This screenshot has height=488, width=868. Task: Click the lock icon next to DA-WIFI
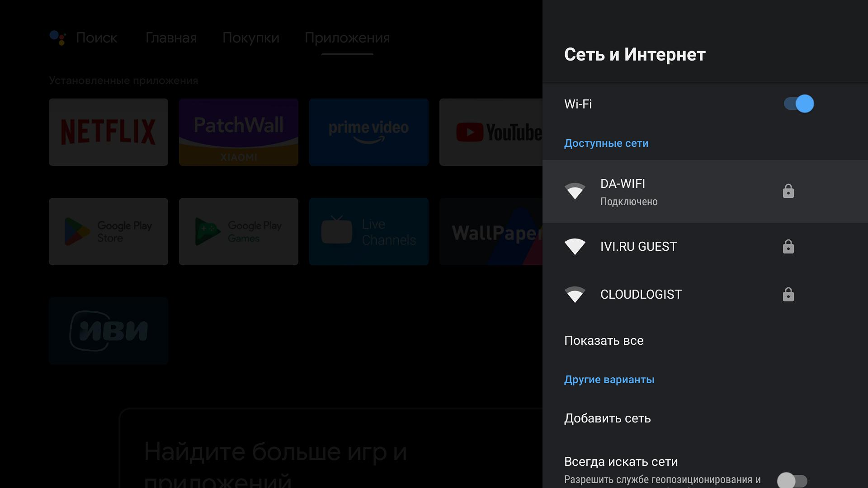pos(788,191)
